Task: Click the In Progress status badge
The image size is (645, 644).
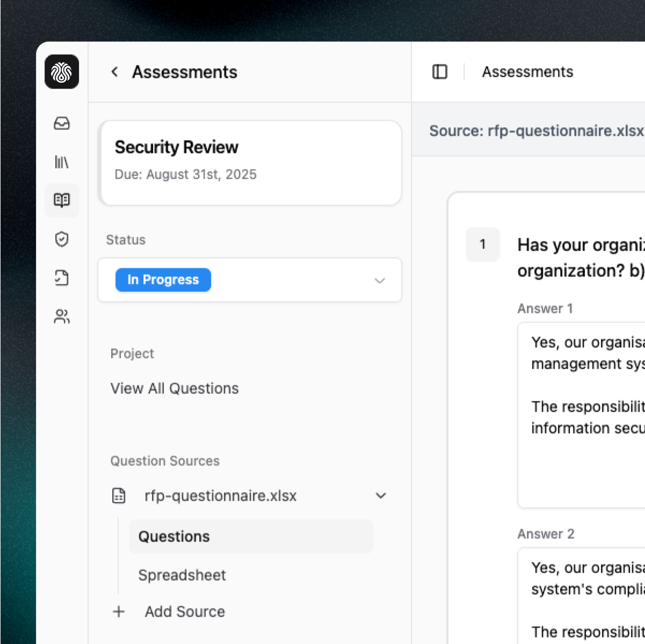Action: coord(163,280)
